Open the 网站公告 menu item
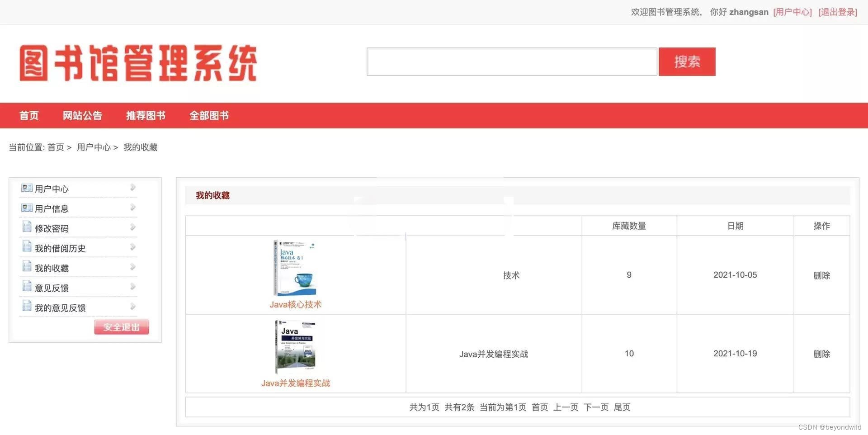Screen dimensions: 868x435 82,115
